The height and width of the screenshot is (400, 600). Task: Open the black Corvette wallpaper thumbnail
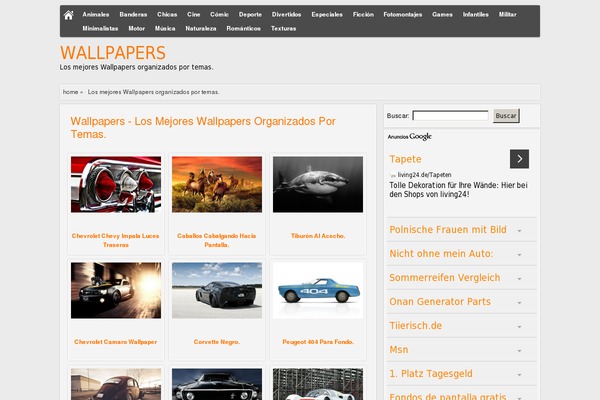click(x=217, y=290)
